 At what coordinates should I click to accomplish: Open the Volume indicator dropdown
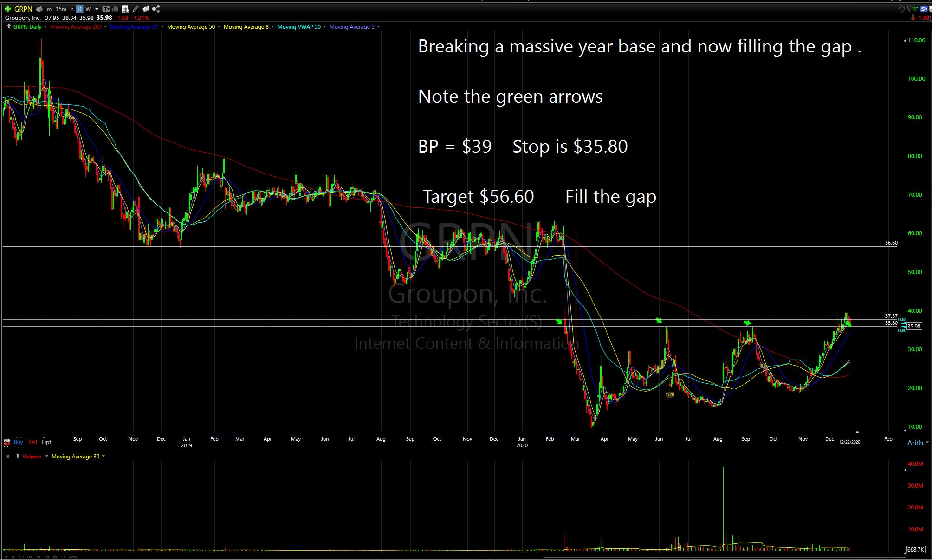point(46,456)
